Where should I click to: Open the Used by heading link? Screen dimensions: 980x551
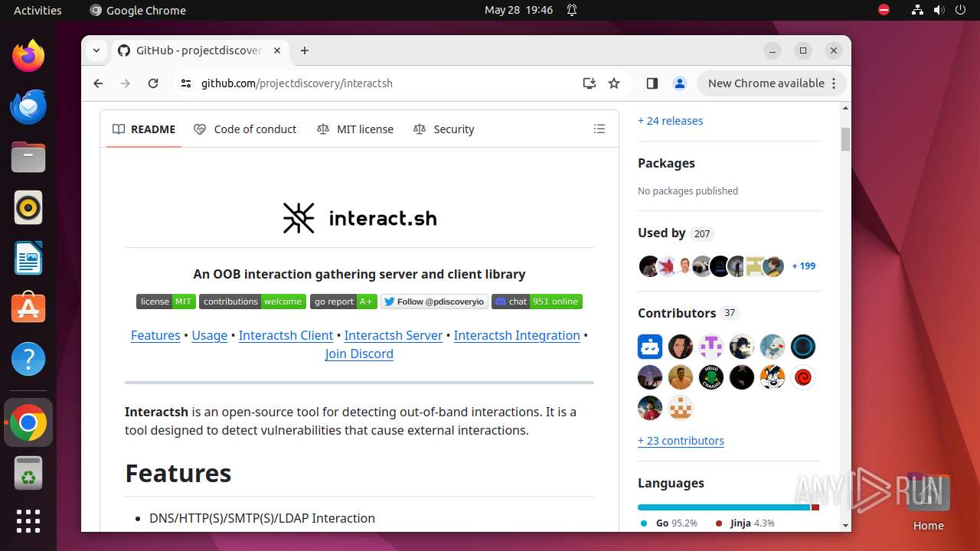click(676, 233)
